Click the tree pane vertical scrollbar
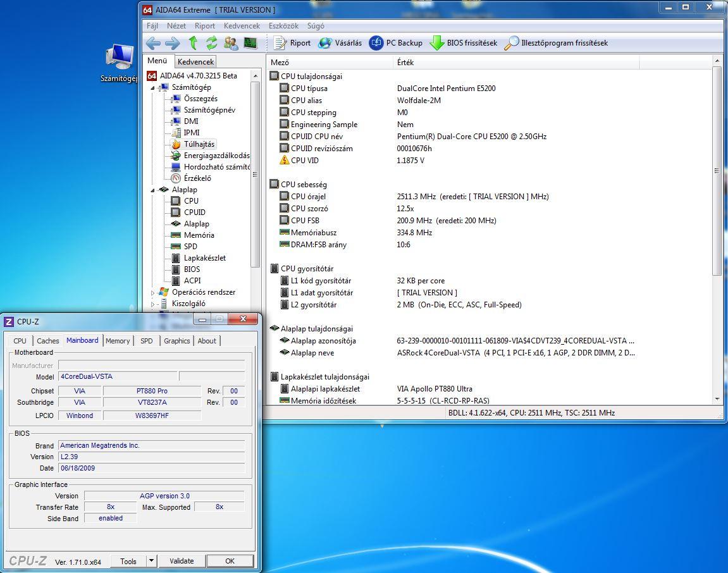This screenshot has width=728, height=573. pos(255,174)
